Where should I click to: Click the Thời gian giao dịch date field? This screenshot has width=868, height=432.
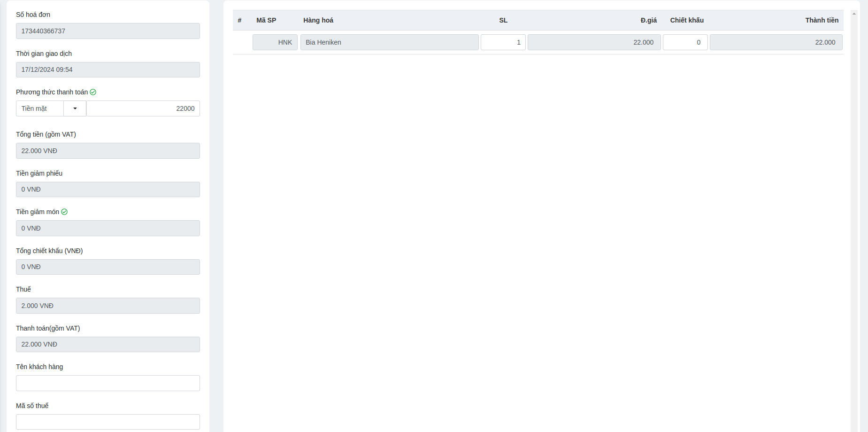(x=108, y=69)
